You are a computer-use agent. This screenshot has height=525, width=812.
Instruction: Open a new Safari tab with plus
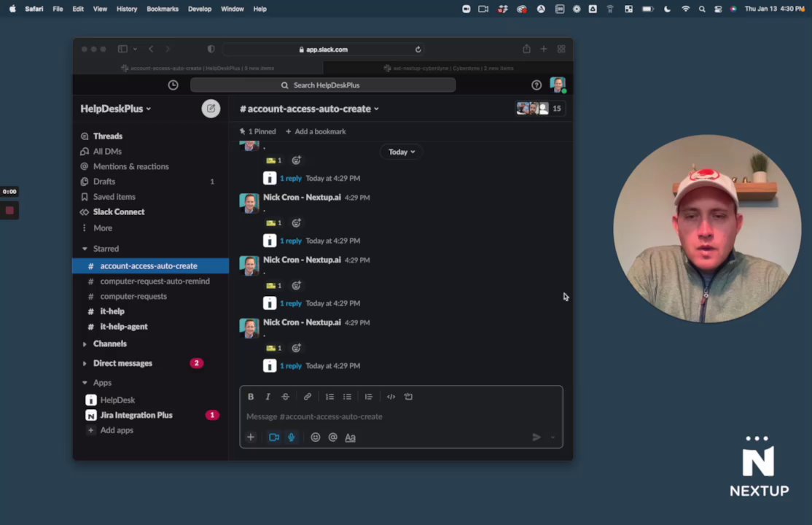(543, 49)
